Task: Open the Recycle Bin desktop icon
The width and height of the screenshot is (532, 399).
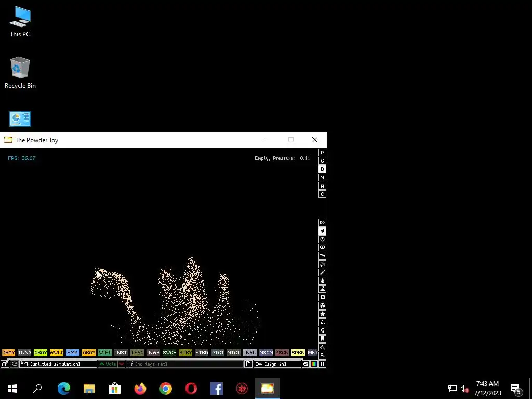Action: 20,73
